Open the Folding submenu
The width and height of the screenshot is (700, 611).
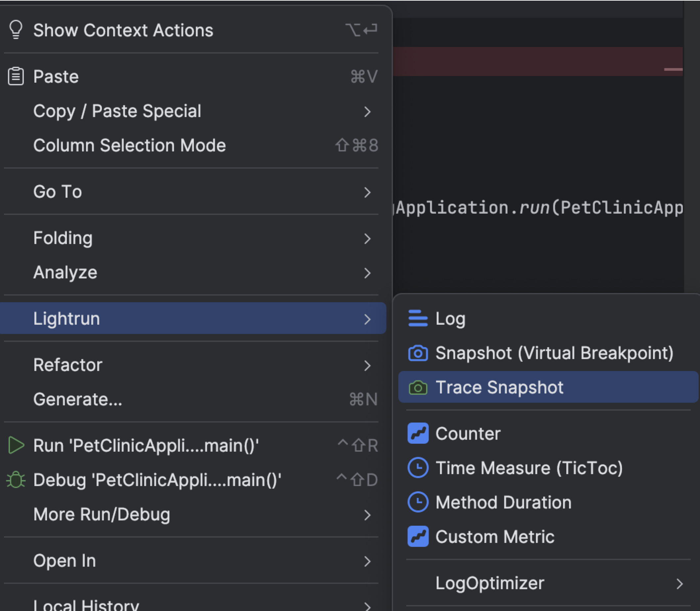point(63,238)
